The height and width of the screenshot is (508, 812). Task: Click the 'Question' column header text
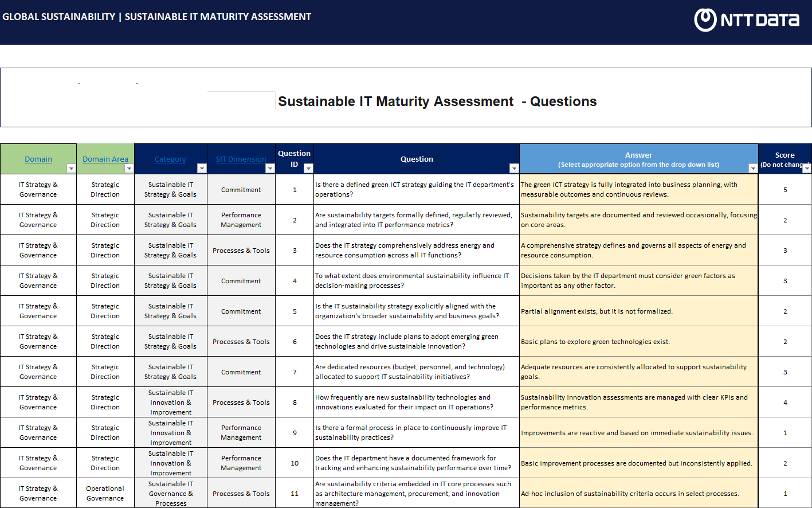[417, 159]
